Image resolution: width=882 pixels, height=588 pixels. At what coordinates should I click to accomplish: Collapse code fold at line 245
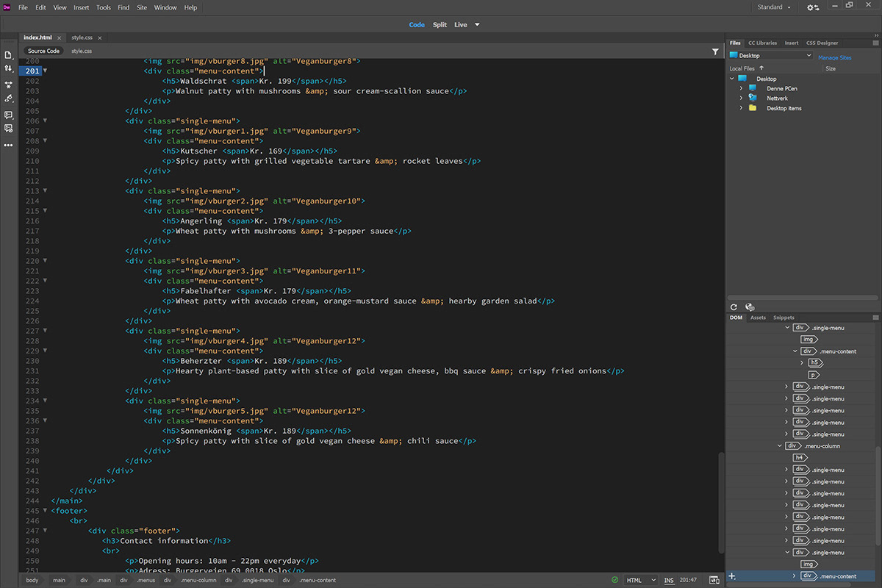45,511
